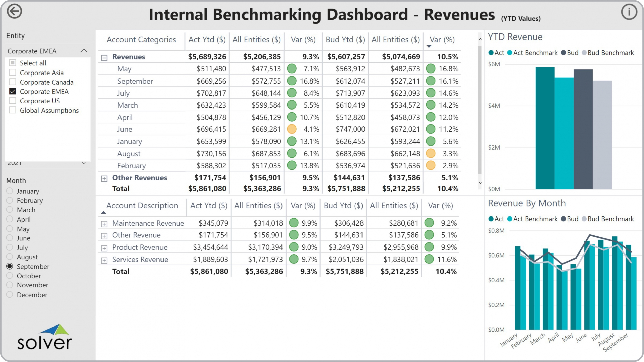644x362 pixels.
Task: Check the Corporate Asia checkbox
Action: pos(13,73)
